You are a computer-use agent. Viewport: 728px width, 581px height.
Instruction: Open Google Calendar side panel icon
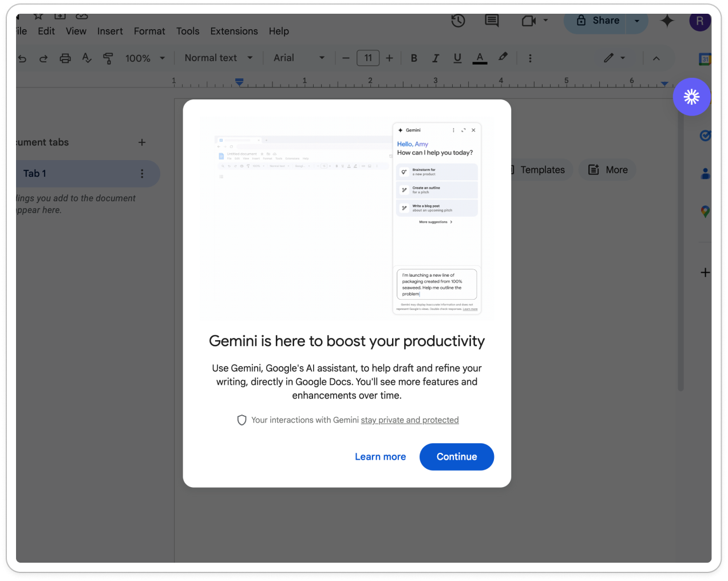click(x=705, y=59)
